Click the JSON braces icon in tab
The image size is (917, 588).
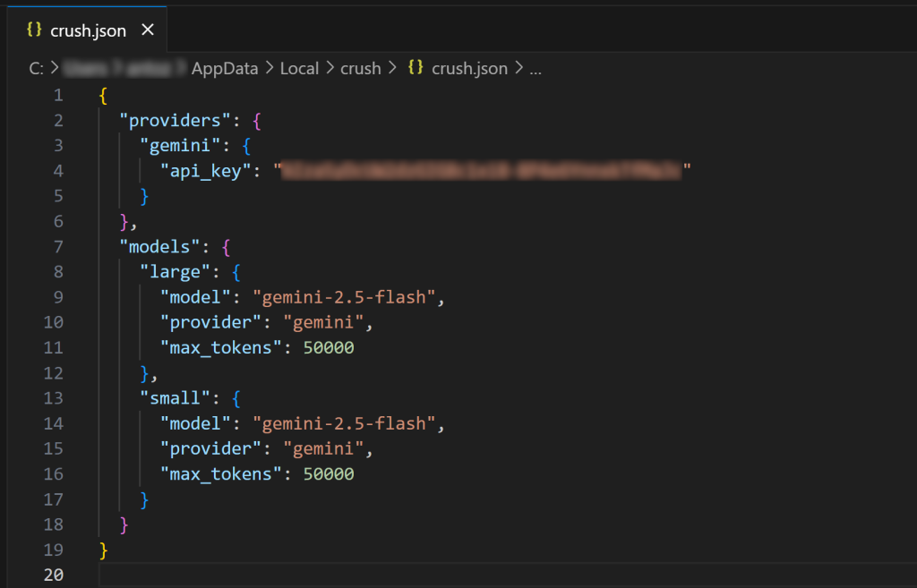[x=35, y=30]
